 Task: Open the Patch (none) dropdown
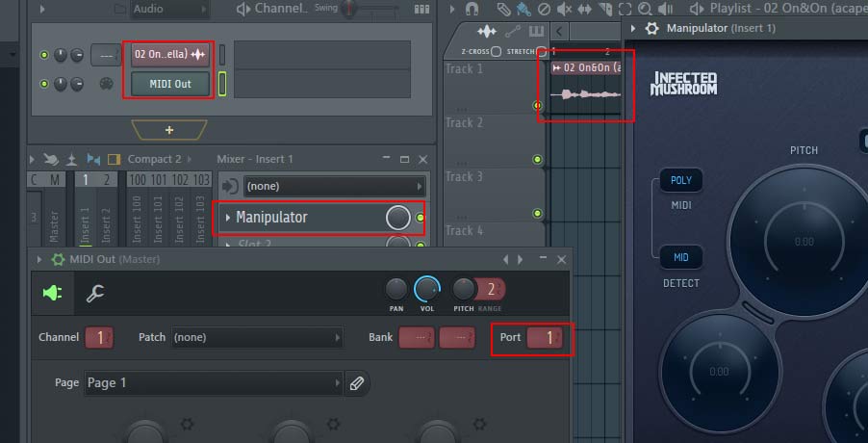tap(256, 338)
